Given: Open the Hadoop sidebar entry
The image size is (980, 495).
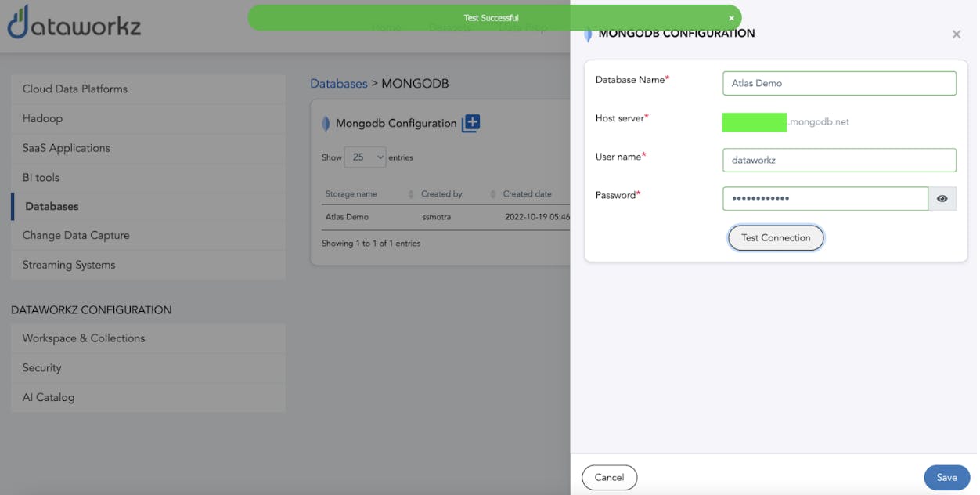Looking at the screenshot, I should click(42, 118).
